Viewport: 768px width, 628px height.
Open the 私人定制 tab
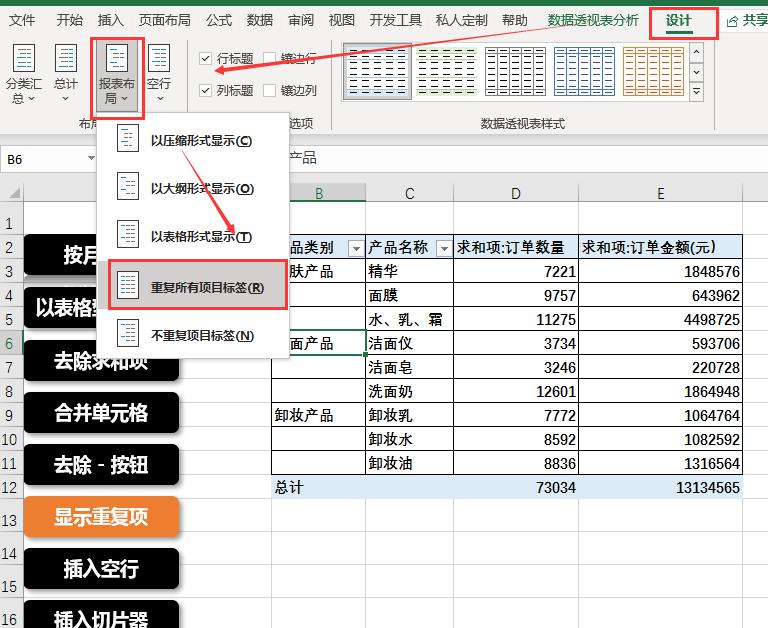(x=461, y=21)
